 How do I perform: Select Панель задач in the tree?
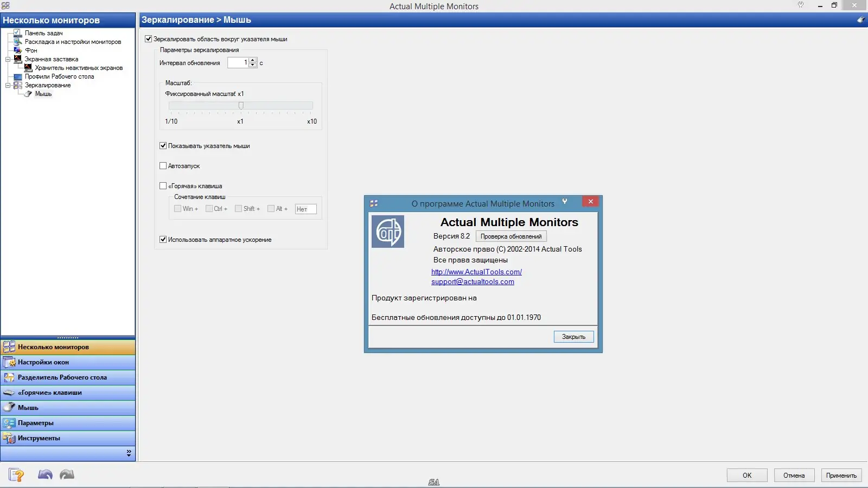[43, 33]
